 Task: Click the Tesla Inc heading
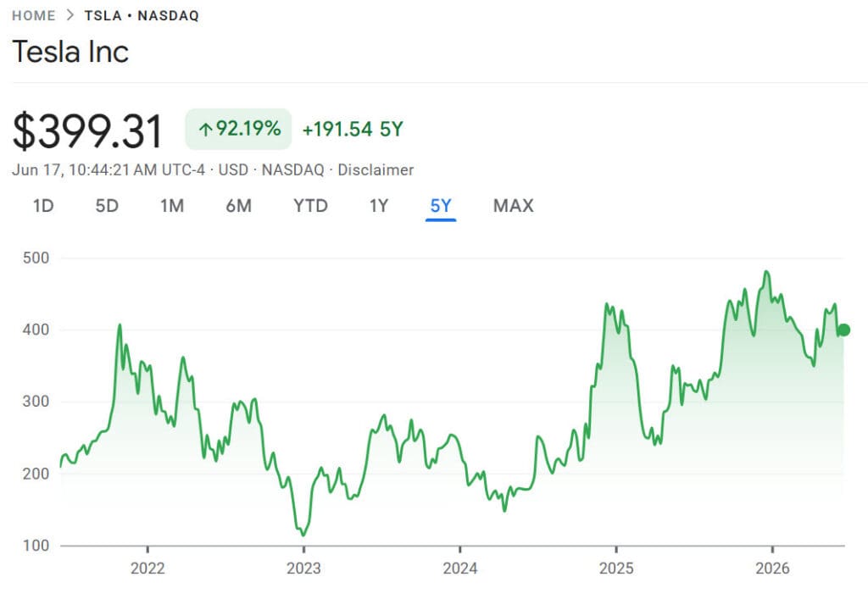tap(70, 52)
